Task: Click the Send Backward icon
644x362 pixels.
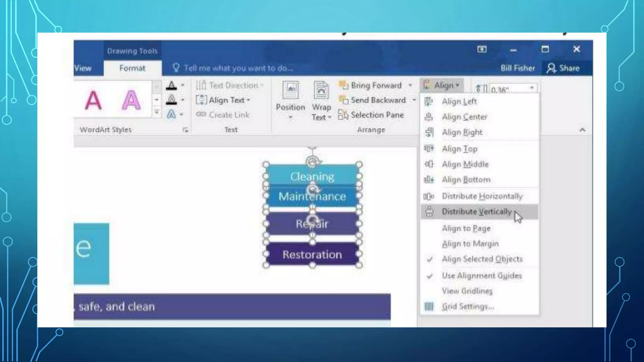Action: click(x=343, y=100)
